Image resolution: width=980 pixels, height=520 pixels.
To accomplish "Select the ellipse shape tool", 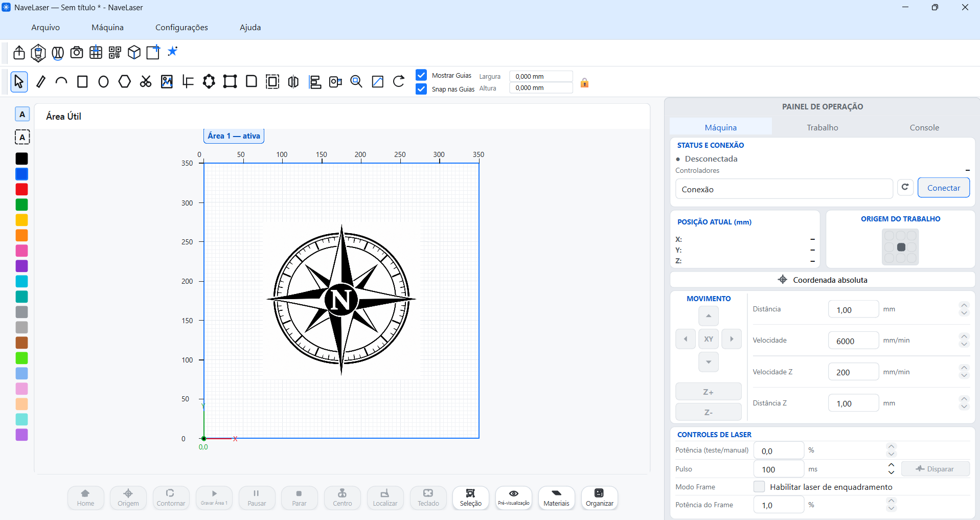I will (103, 82).
